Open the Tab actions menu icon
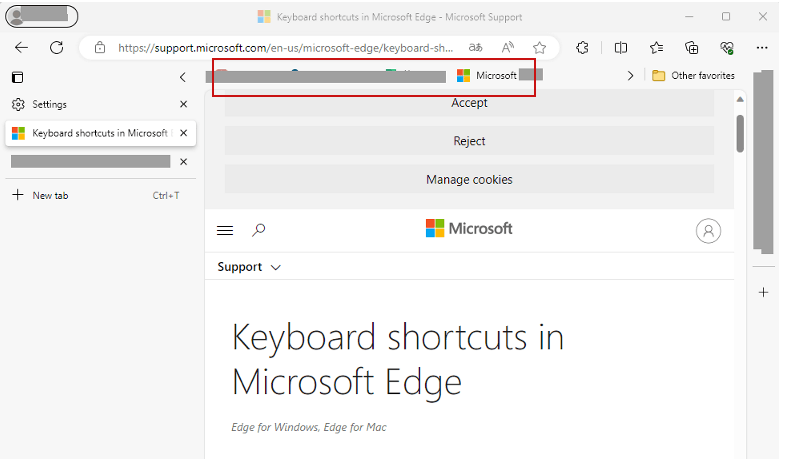The image size is (785, 465). (17, 77)
